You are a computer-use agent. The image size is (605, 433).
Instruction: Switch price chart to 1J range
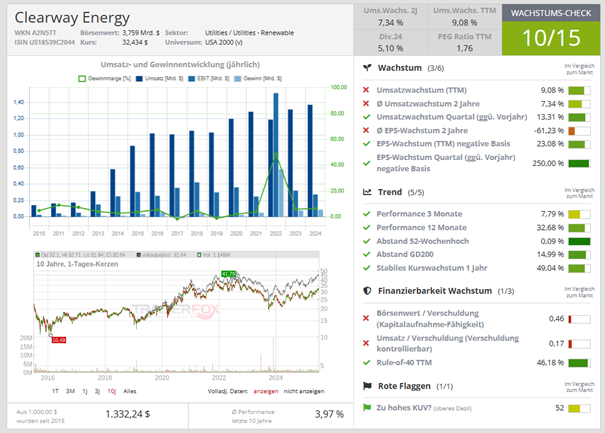(x=85, y=391)
